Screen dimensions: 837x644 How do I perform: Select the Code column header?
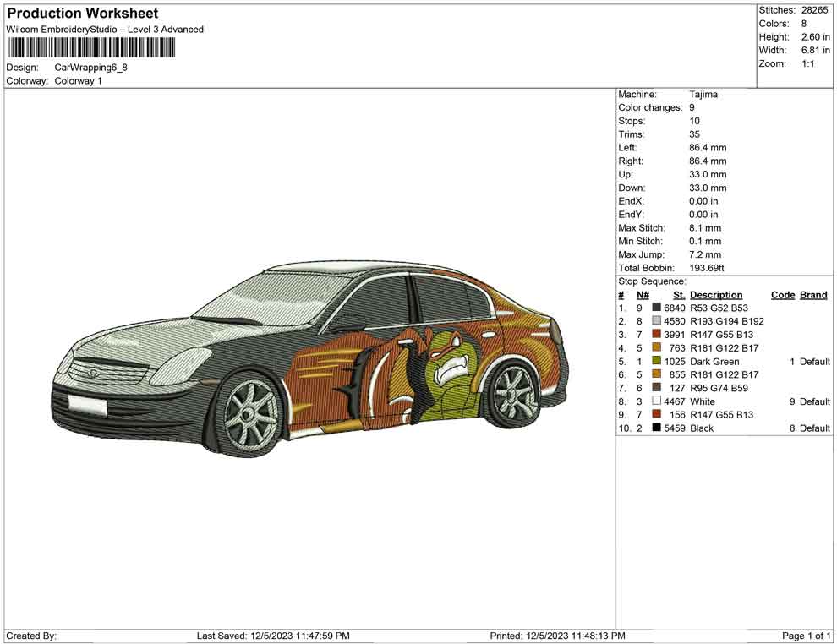pos(783,295)
